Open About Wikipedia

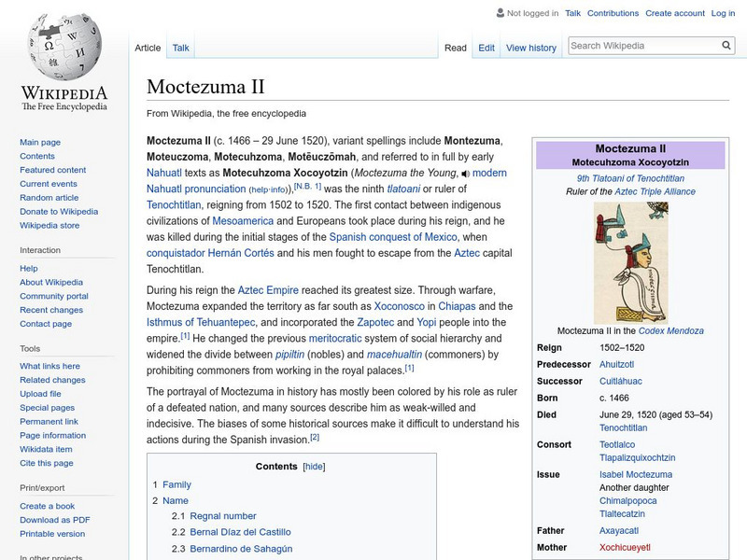click(51, 283)
